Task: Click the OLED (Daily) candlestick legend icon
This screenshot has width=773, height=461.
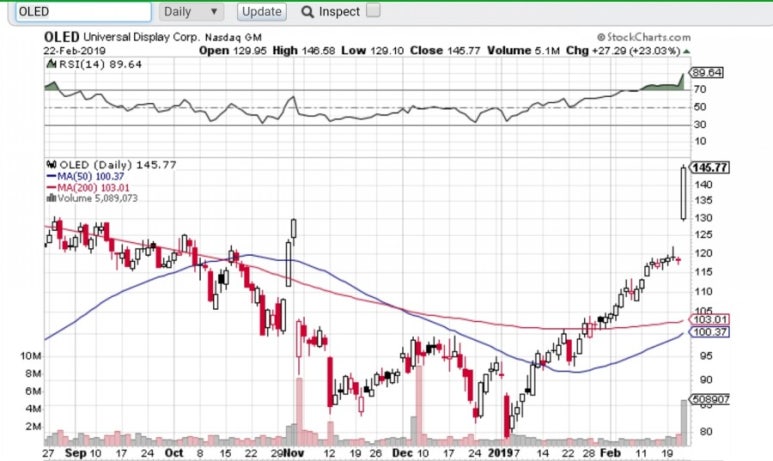Action: pos(51,165)
